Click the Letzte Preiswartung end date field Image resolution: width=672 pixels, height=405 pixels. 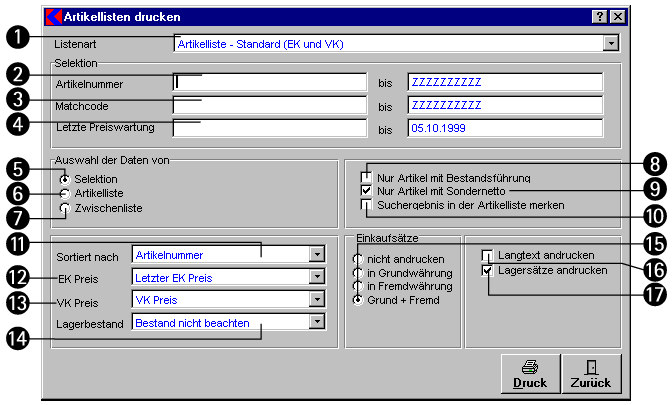pos(505,128)
